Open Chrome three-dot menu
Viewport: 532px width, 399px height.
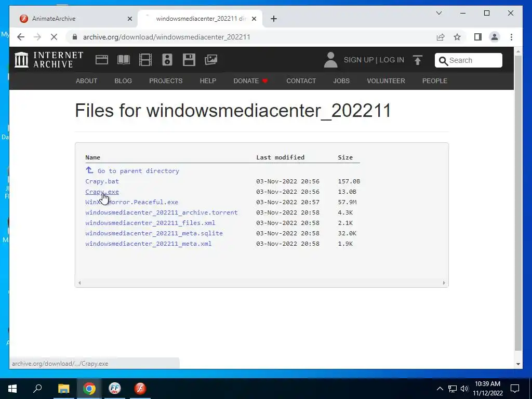[511, 37]
